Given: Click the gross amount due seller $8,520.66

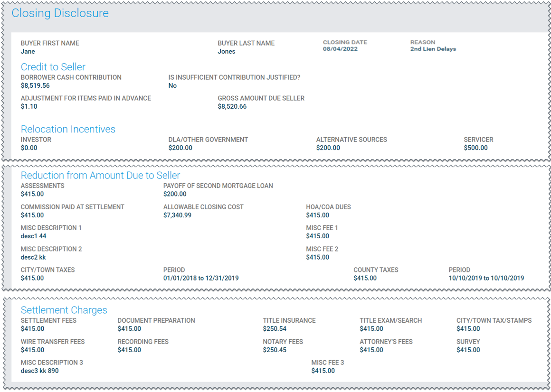Looking at the screenshot, I should click(232, 107).
